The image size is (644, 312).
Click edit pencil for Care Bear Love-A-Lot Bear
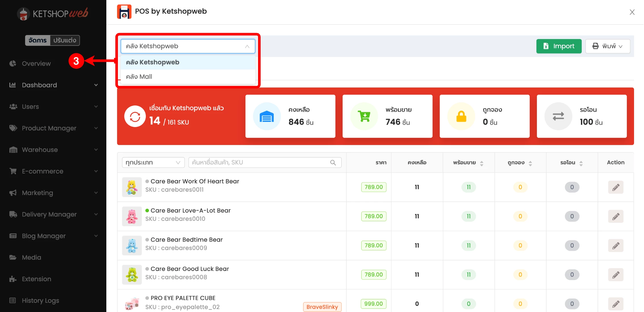[616, 216]
